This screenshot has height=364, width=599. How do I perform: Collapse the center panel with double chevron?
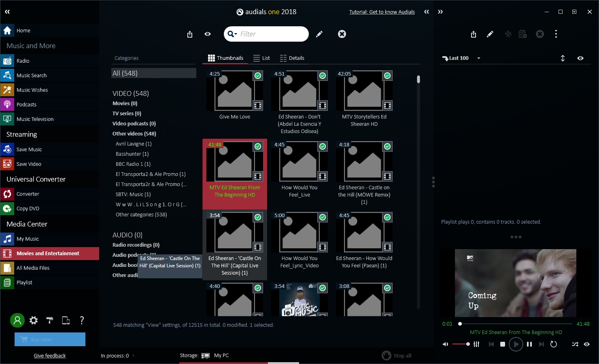(x=427, y=12)
